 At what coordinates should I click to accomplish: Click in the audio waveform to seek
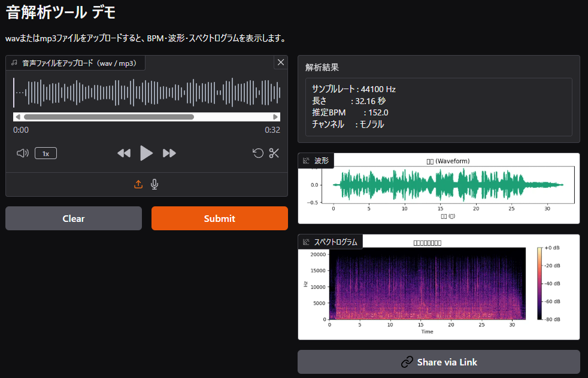[146, 93]
